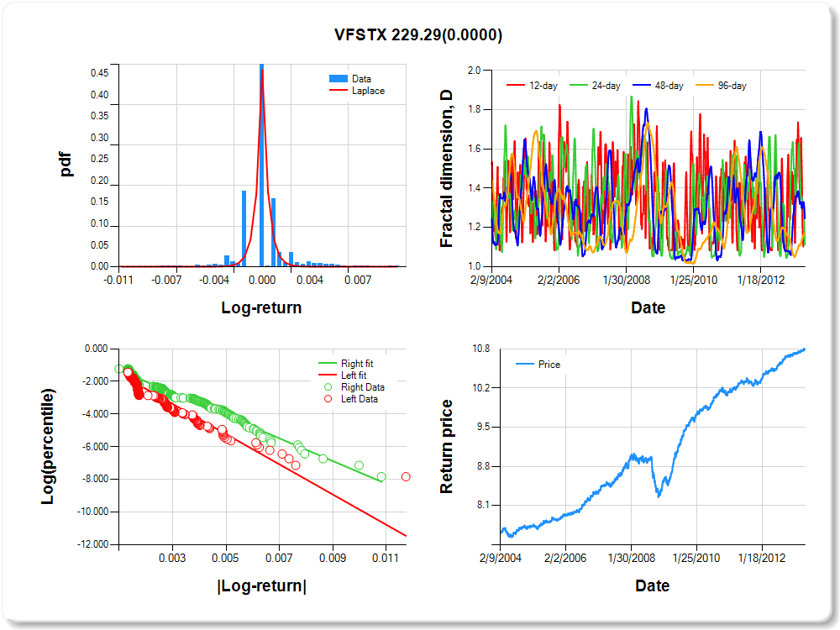840x630 pixels.
Task: Click the 'Return price' y-axis title
Action: tap(446, 446)
